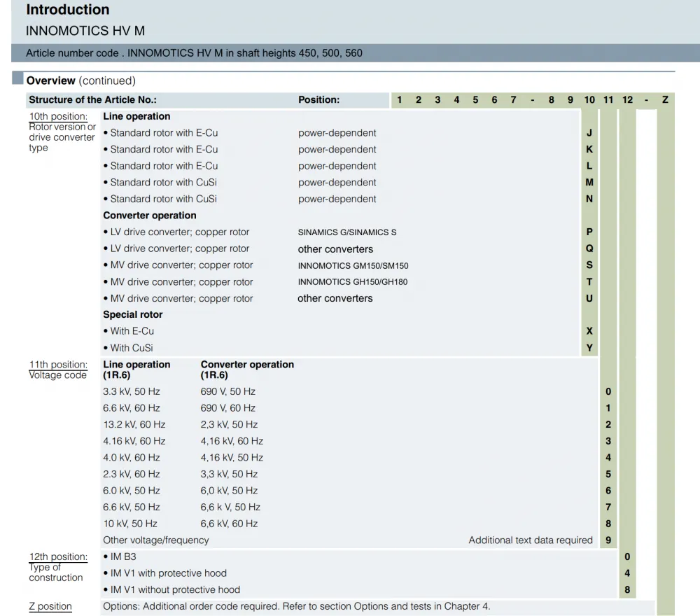
Task: Select voltage code '0' in column 11
Action: (x=608, y=391)
